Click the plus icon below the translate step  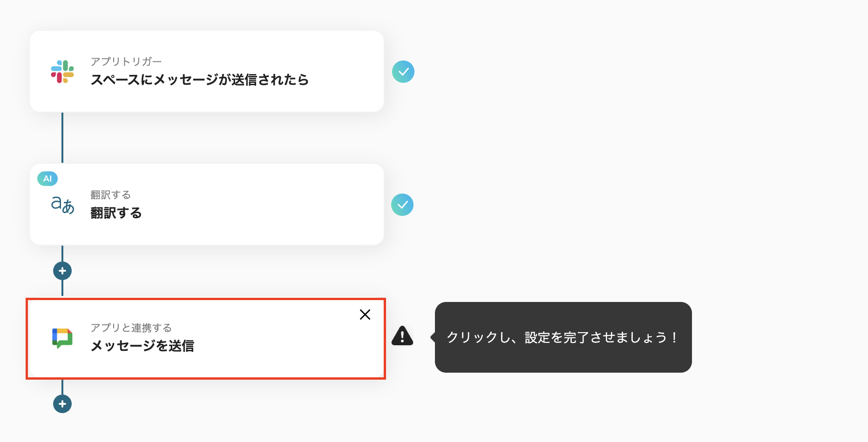pyautogui.click(x=62, y=270)
